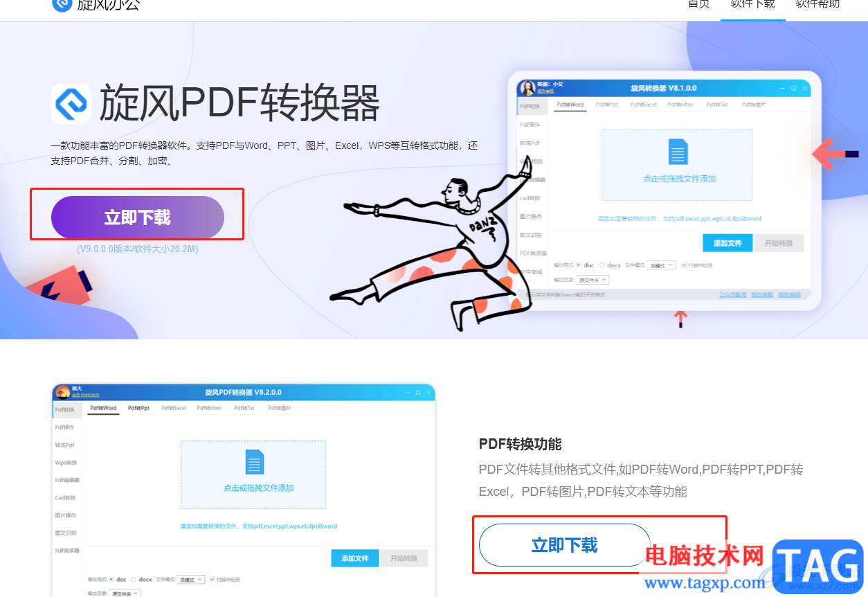Select 转成Pdf in the V8.2.0.0 sidebar
868x597 pixels.
[64, 445]
